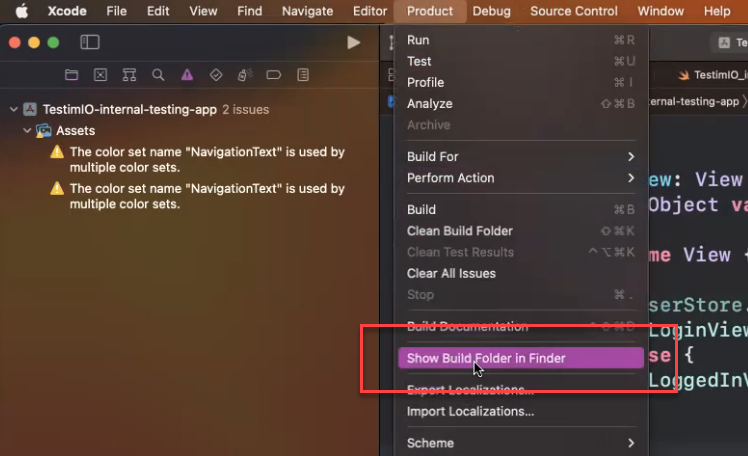
Task: Collapse the TestimIO-internal-testing-app issues group
Action: (x=14, y=109)
